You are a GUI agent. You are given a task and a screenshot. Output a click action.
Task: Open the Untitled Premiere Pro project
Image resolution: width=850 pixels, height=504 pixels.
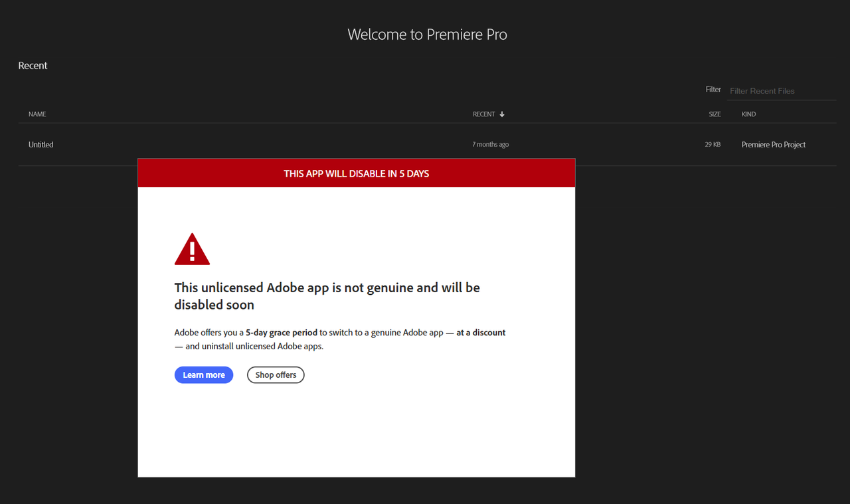click(x=41, y=144)
